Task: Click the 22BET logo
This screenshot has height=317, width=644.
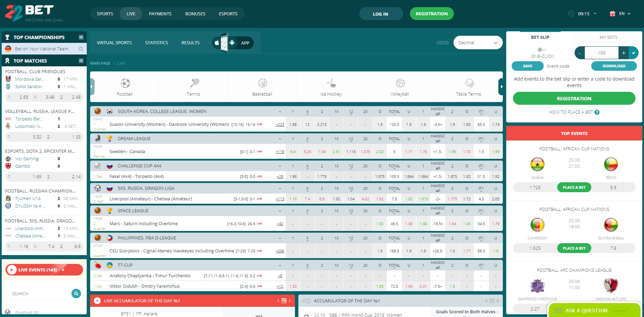Action: click(34, 14)
